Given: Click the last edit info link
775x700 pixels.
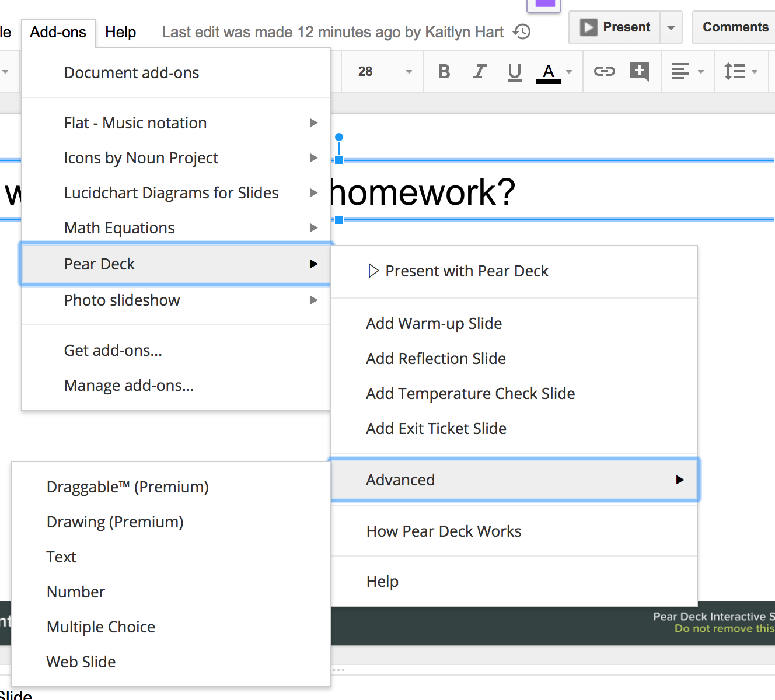Looking at the screenshot, I should [x=333, y=32].
